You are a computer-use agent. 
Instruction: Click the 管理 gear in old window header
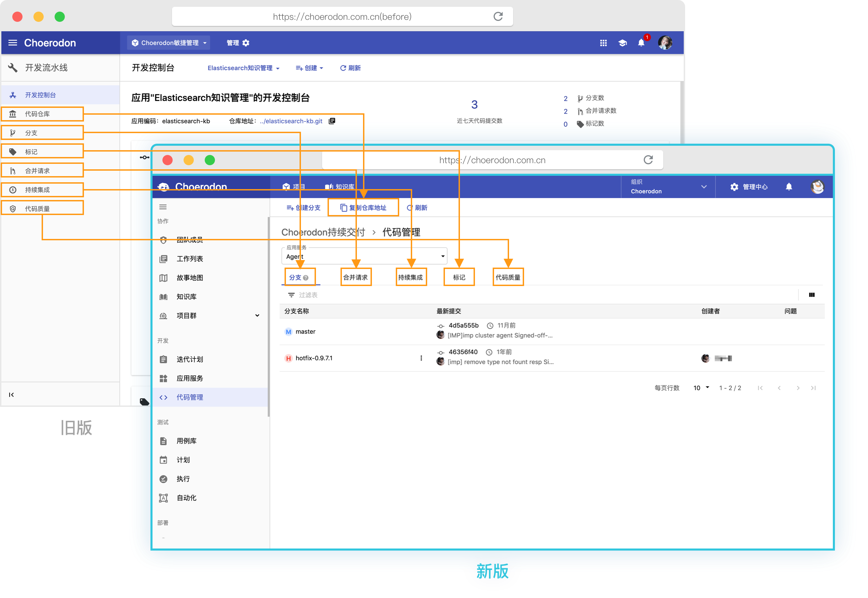coord(238,43)
